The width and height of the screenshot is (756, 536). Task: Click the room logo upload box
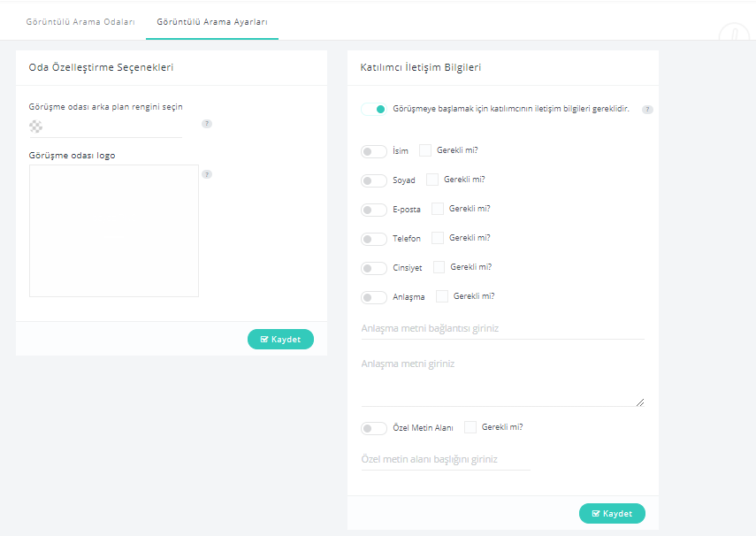pyautogui.click(x=114, y=231)
